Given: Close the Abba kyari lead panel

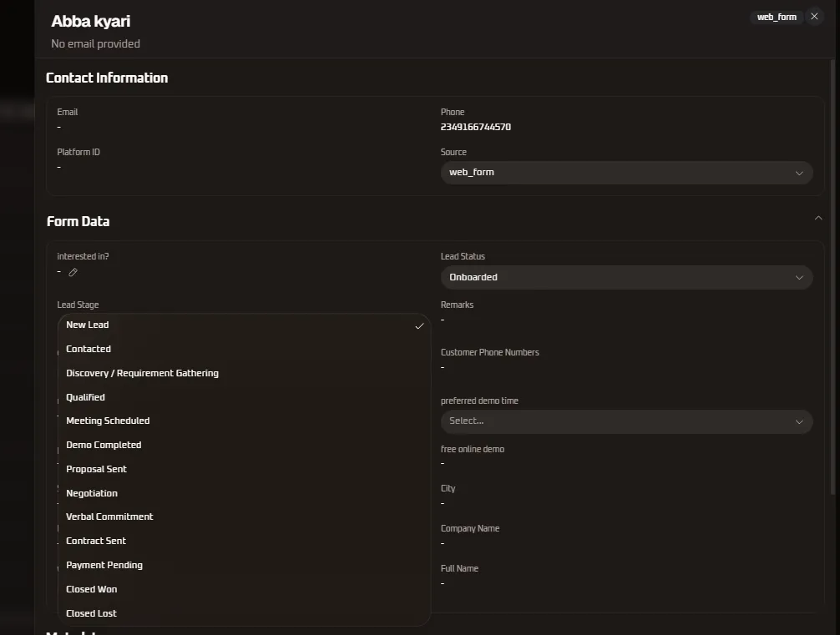Looking at the screenshot, I should click(x=814, y=17).
